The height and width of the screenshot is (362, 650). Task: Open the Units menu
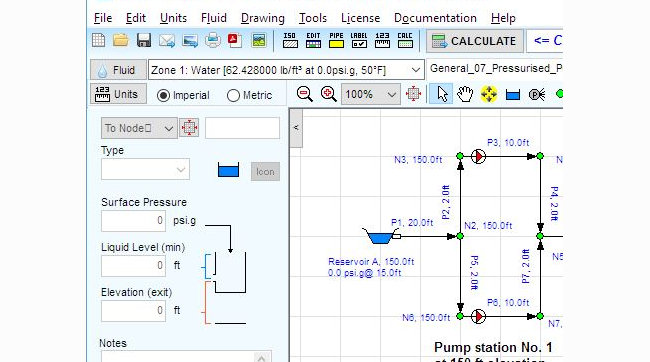pyautogui.click(x=173, y=18)
